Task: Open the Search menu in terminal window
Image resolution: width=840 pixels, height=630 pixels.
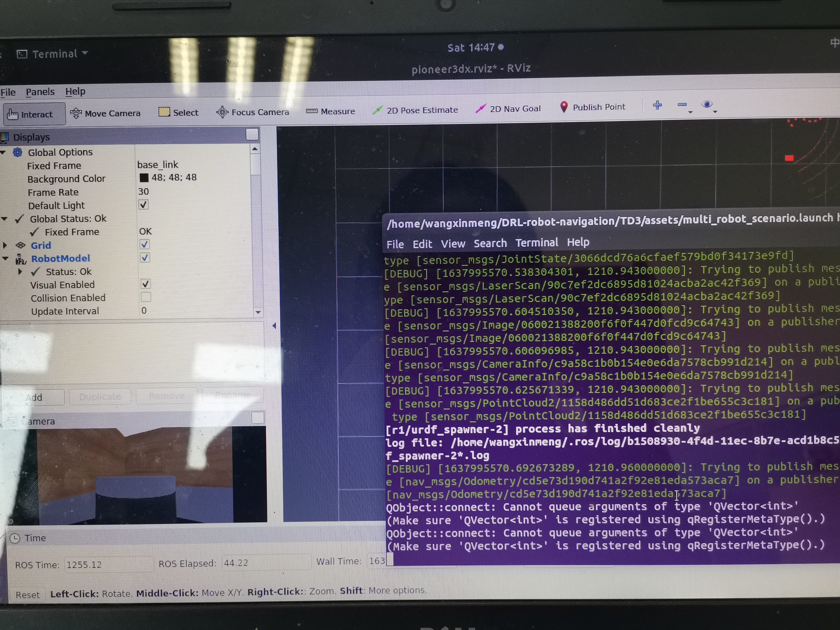Action: point(490,243)
